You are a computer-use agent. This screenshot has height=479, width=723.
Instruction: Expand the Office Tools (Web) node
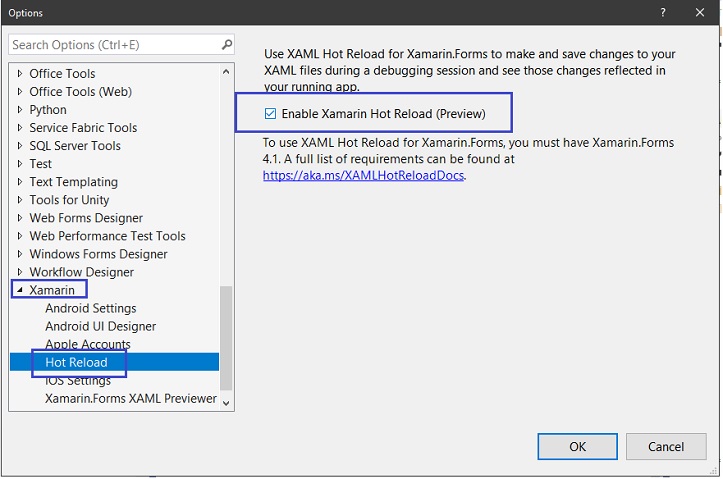(19, 91)
